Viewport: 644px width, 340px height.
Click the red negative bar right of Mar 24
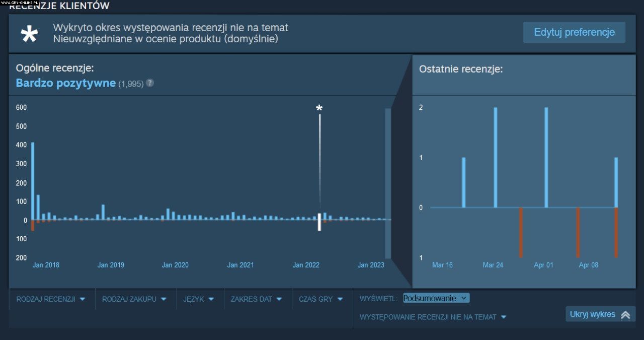pos(521,232)
